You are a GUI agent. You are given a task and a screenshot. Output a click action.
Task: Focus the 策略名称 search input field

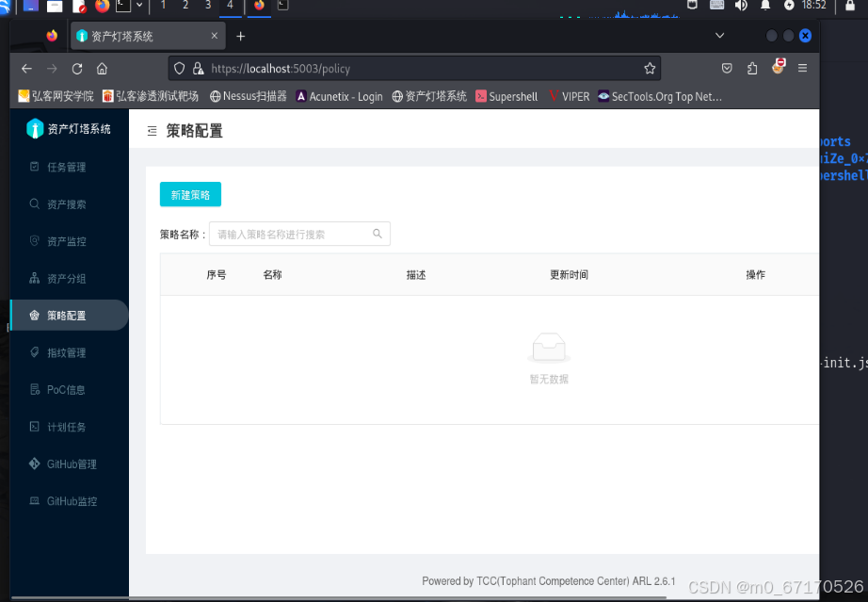click(x=299, y=234)
